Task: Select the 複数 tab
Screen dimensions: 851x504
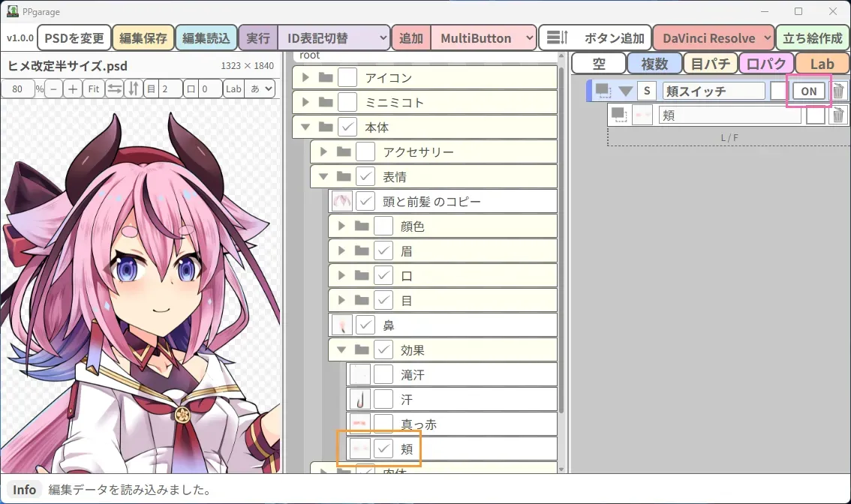Action: [654, 64]
